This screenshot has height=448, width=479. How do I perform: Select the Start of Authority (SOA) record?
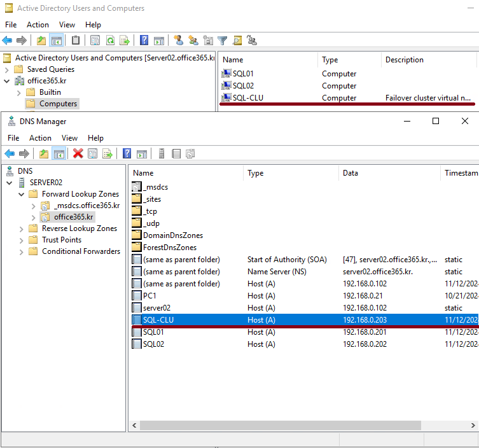pyautogui.click(x=304, y=260)
